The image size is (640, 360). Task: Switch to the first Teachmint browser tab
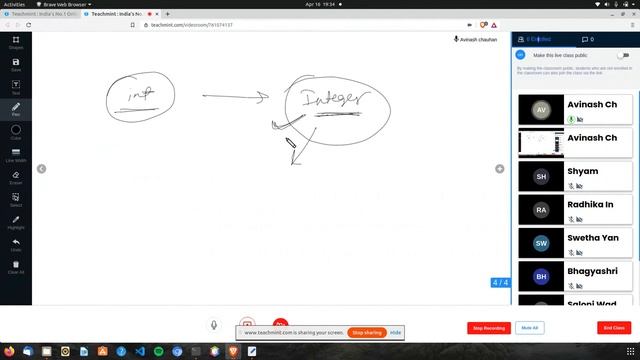pyautogui.click(x=41, y=14)
